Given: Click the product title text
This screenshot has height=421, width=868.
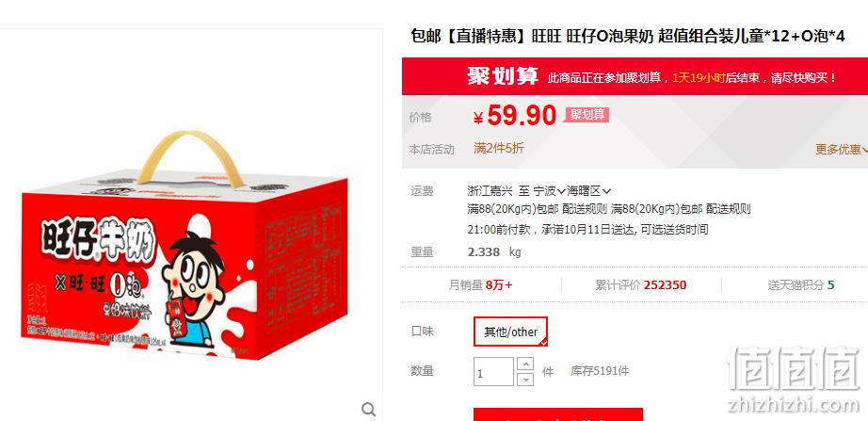Looking at the screenshot, I should click(628, 37).
